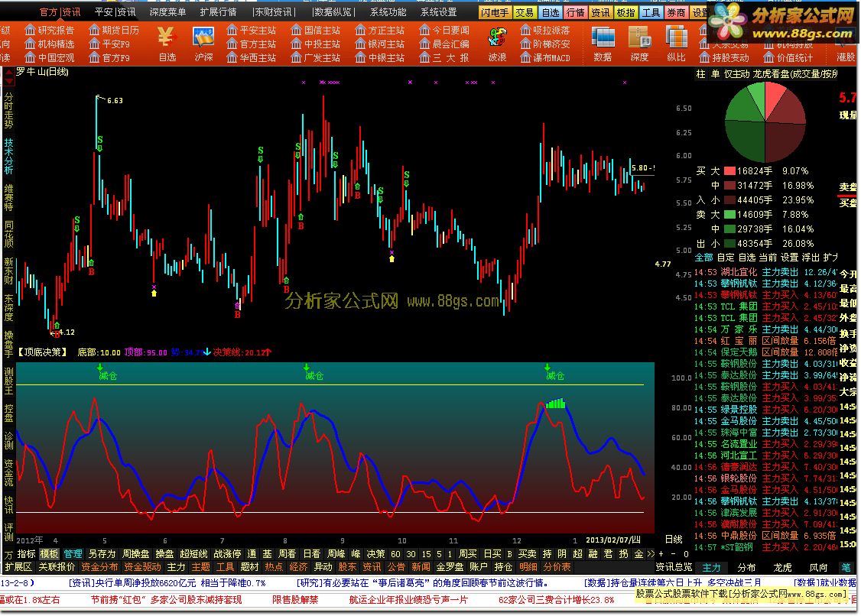
Task: Click the yellow 交易 button
Action: pyautogui.click(x=524, y=12)
